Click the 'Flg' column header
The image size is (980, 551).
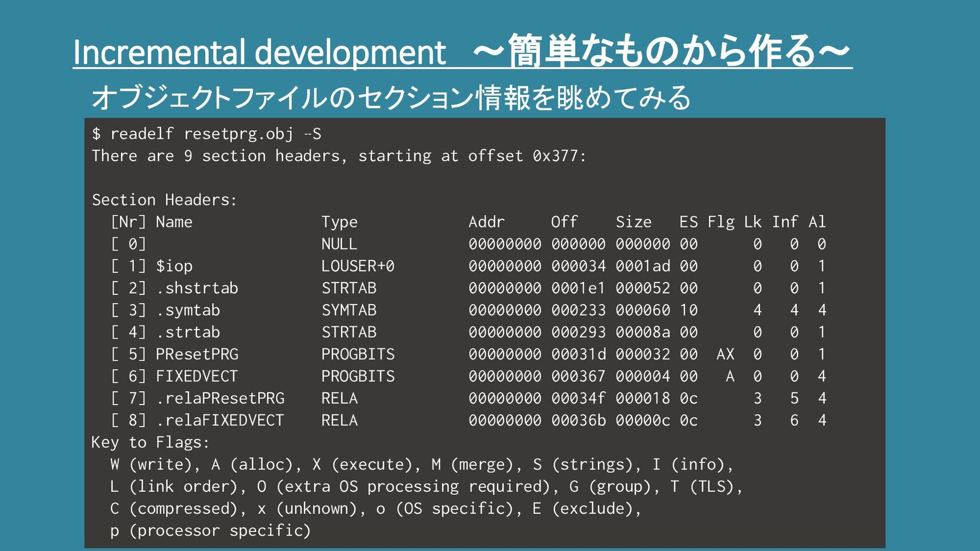coord(721,222)
